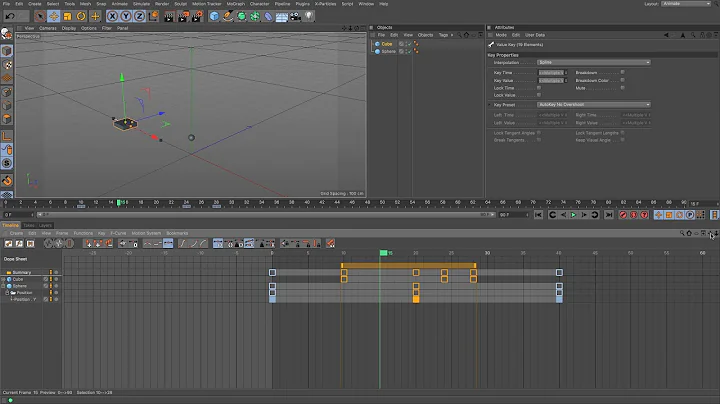Select Cube in the Objects panel
Screen dimensions: 720x404
(387, 44)
